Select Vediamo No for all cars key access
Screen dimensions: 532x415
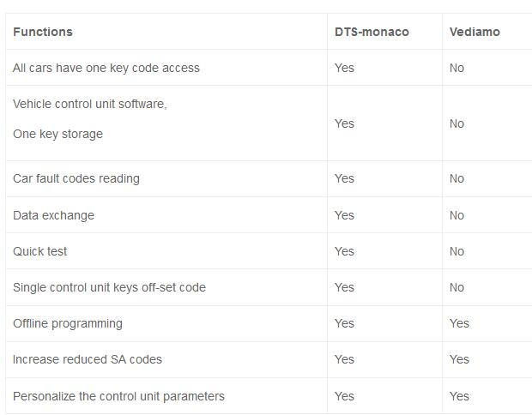[456, 68]
